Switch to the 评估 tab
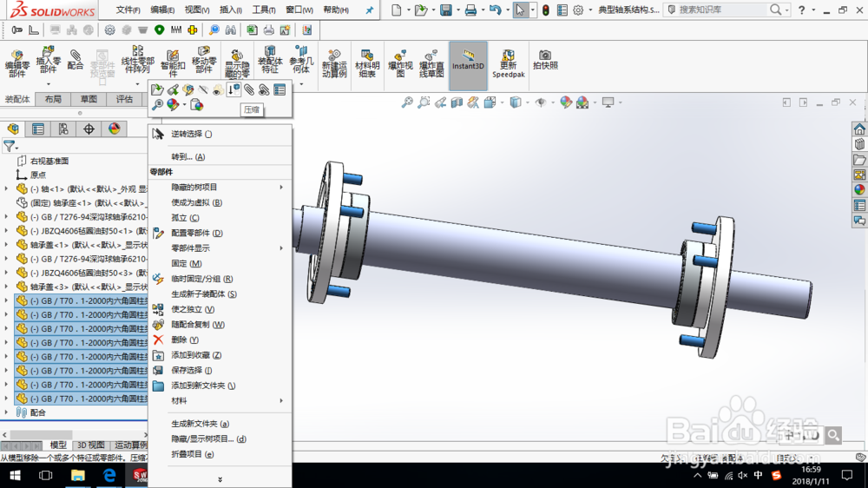This screenshot has height=488, width=868. coord(124,99)
